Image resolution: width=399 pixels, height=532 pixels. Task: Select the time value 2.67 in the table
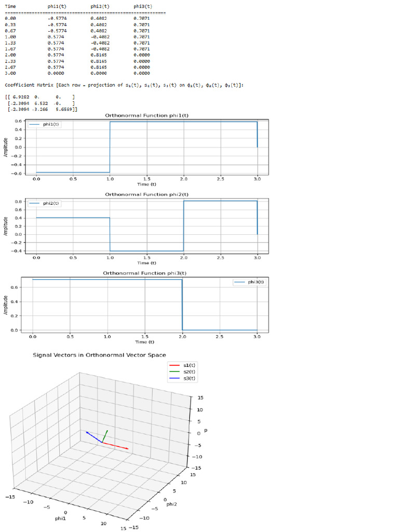[x=10, y=67]
